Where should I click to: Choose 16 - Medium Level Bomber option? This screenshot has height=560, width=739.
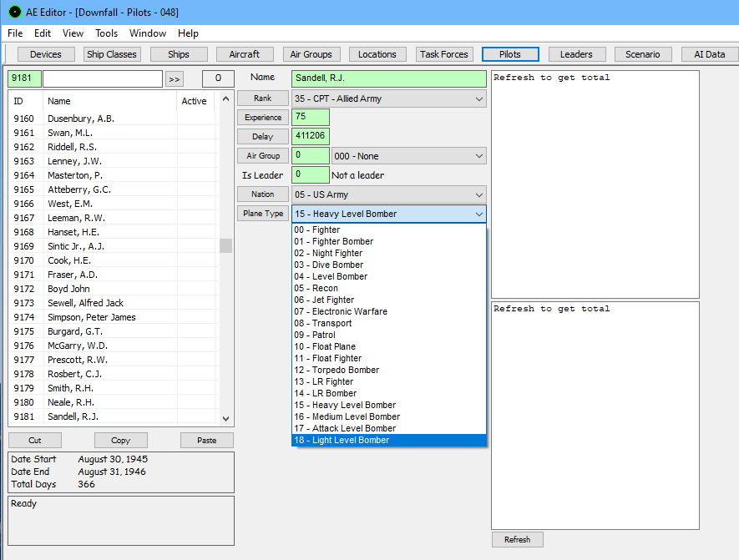[389, 416]
